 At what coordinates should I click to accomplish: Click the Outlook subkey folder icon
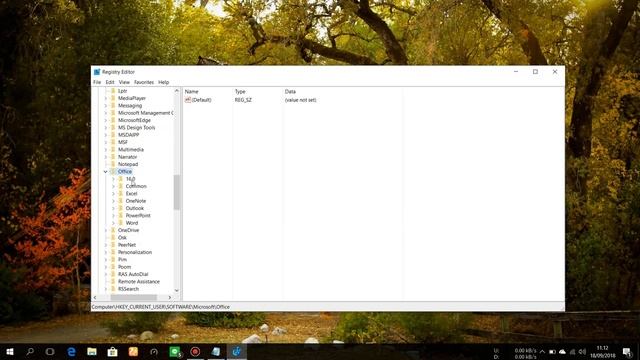pyautogui.click(x=121, y=208)
